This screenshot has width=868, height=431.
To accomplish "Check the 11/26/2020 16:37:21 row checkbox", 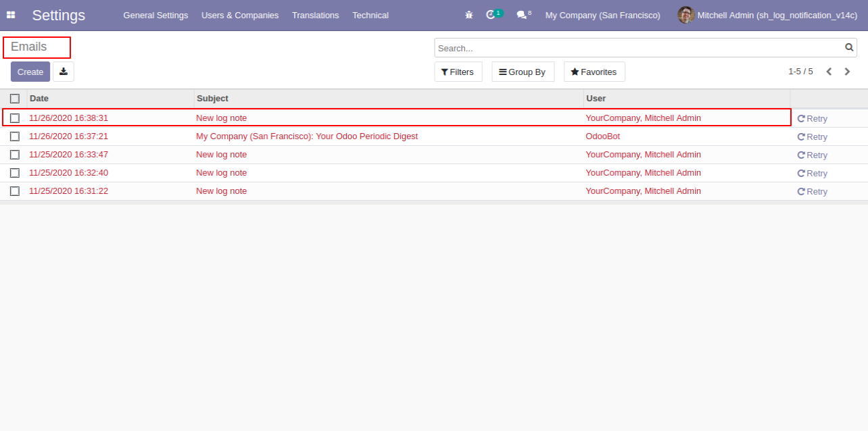I will click(x=15, y=136).
